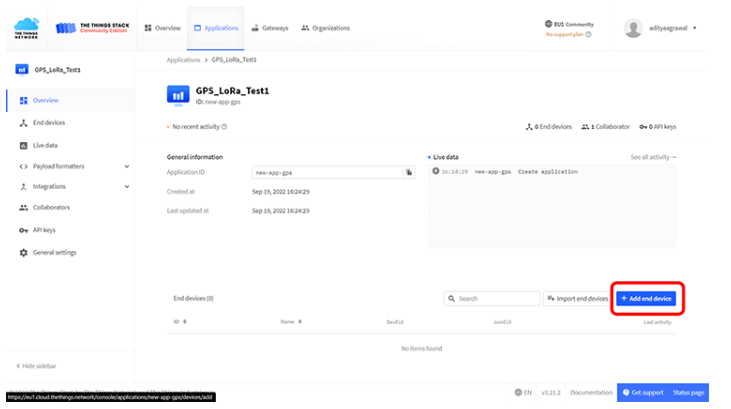Copy the Application ID to clipboard
The image size is (731, 409).
(408, 173)
